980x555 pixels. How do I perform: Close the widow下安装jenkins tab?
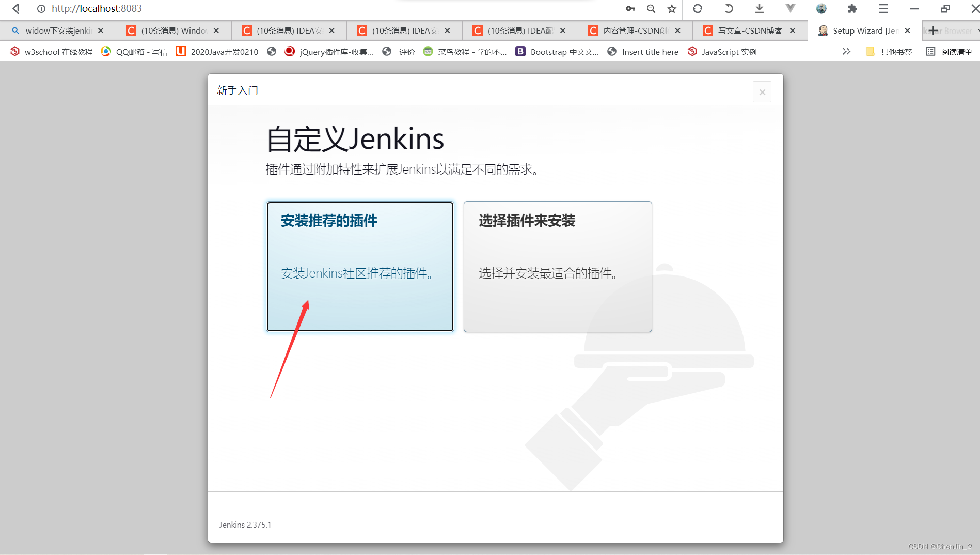pos(101,30)
